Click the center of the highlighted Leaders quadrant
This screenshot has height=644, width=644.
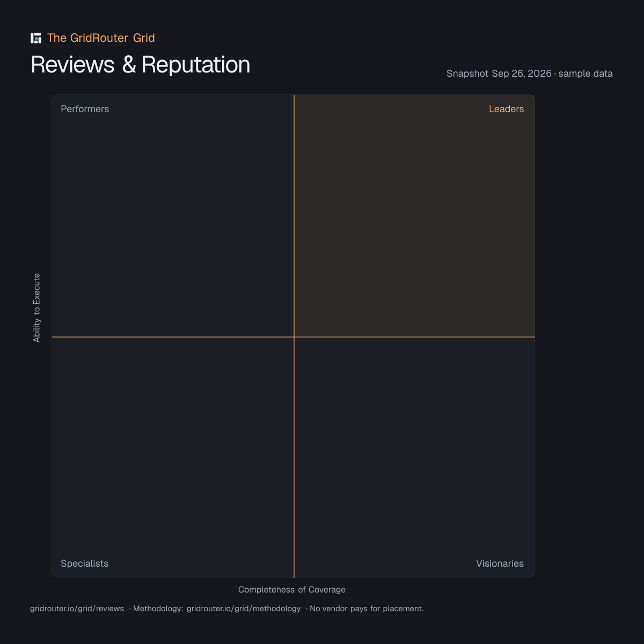pos(414,216)
